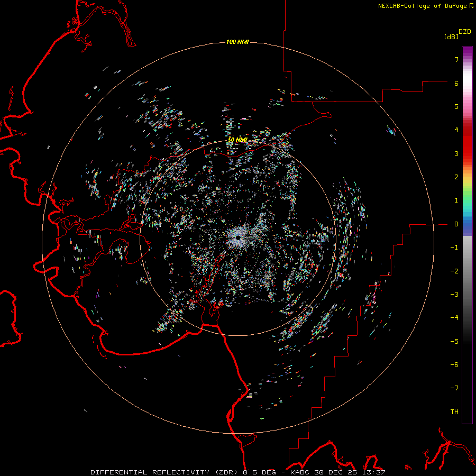
Task: Click the 7 dB tick label on scale
Action: 456,59
